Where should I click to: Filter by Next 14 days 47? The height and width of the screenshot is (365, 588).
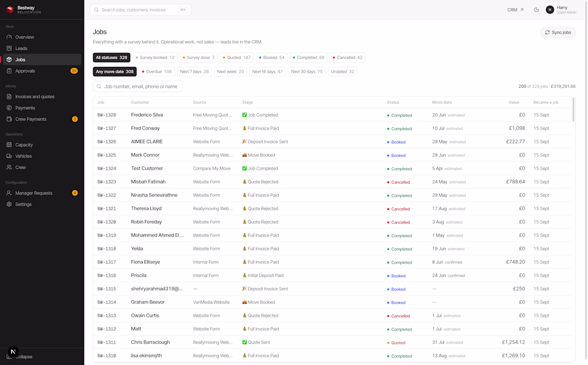(267, 72)
